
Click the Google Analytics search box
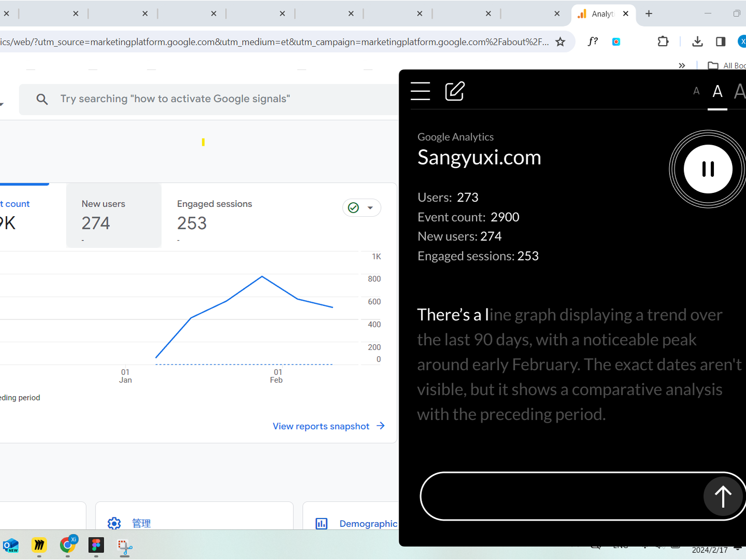[x=209, y=99]
